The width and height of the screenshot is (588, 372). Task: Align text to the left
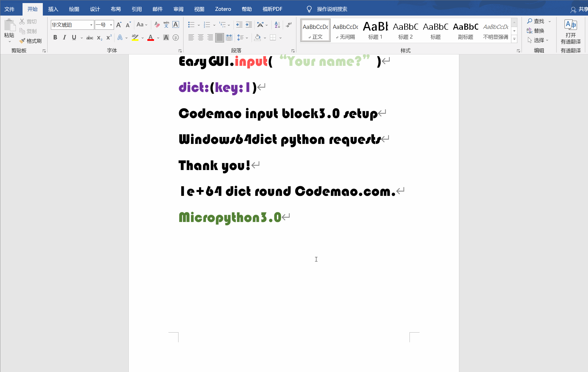191,38
